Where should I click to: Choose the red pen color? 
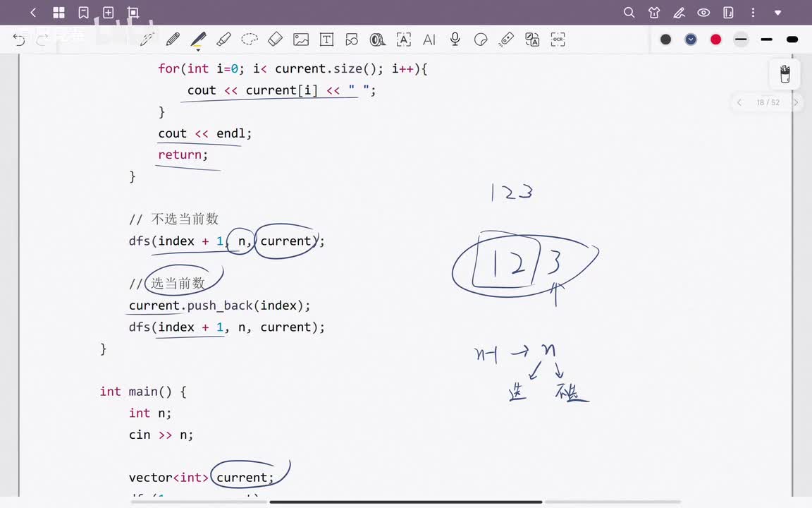(715, 40)
